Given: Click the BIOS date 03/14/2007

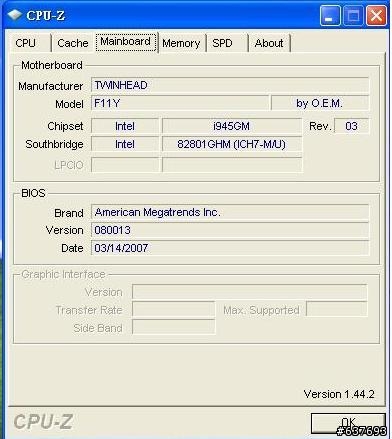Looking at the screenshot, I should [x=230, y=248].
